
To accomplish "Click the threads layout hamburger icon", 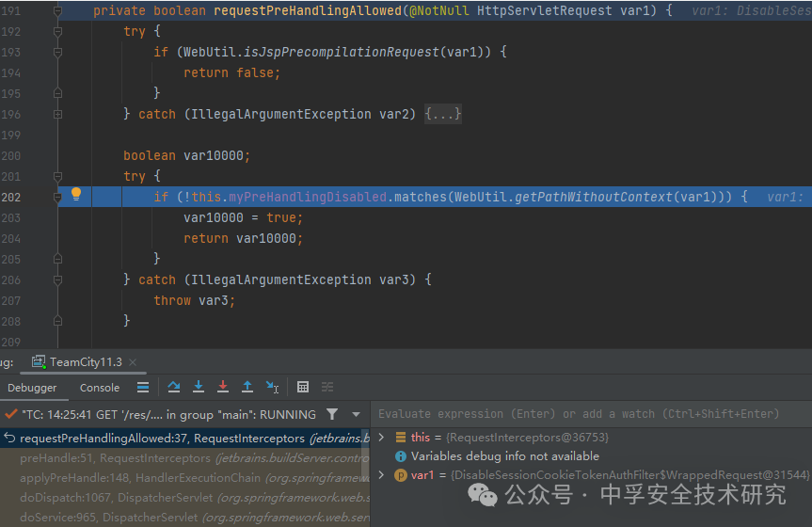I will click(x=143, y=387).
